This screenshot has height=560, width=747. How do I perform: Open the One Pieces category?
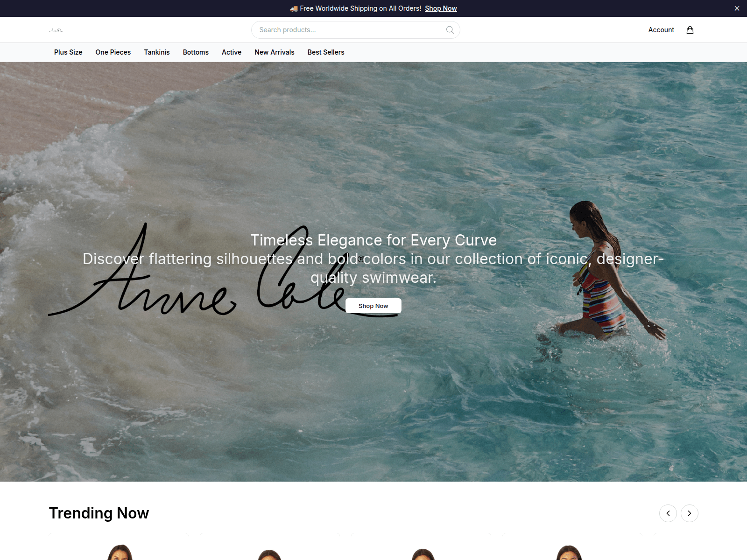113,52
